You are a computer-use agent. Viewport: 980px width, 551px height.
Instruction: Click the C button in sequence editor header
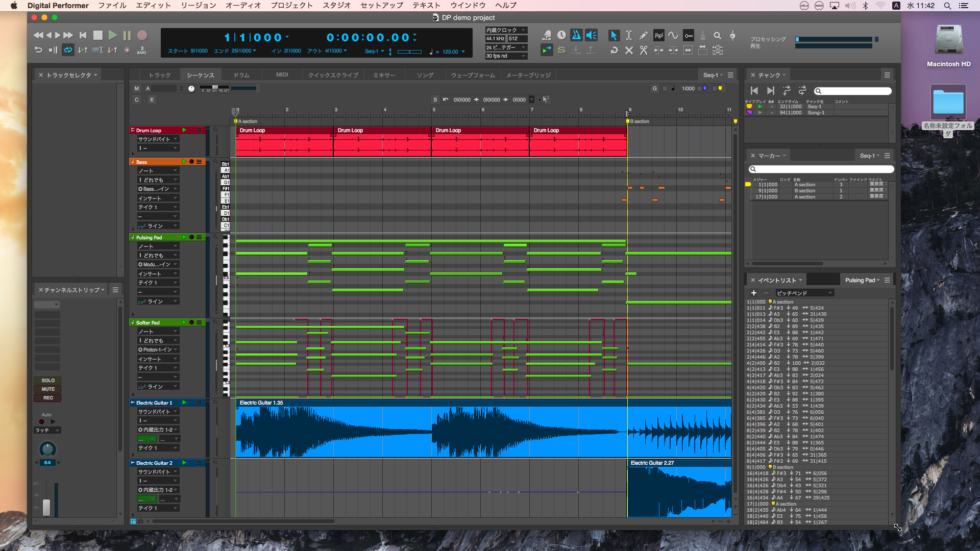(137, 99)
